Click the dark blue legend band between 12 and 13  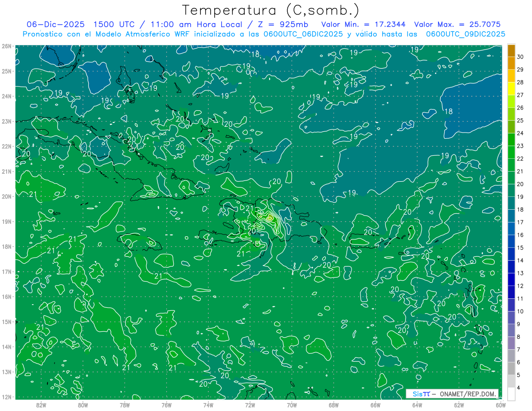click(511, 279)
